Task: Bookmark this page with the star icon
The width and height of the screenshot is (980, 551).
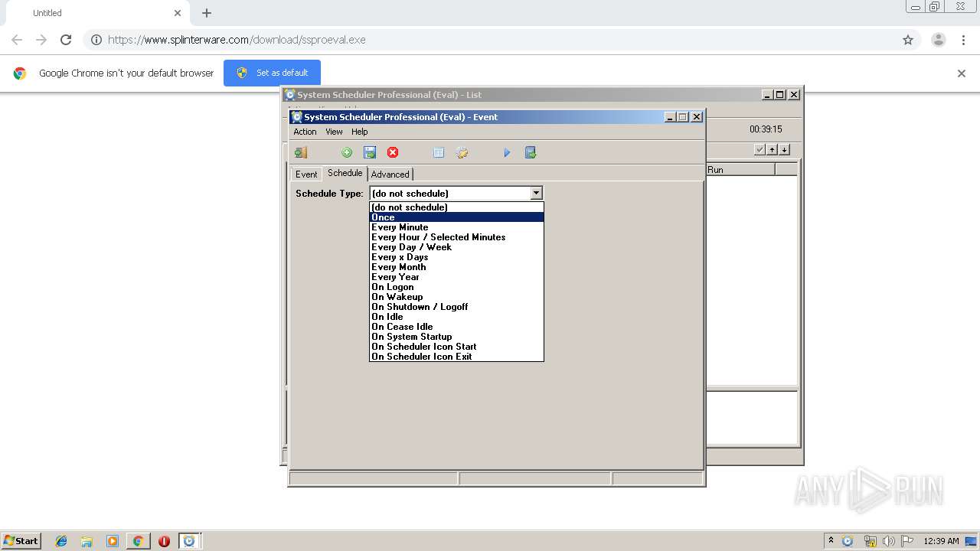Action: [908, 40]
